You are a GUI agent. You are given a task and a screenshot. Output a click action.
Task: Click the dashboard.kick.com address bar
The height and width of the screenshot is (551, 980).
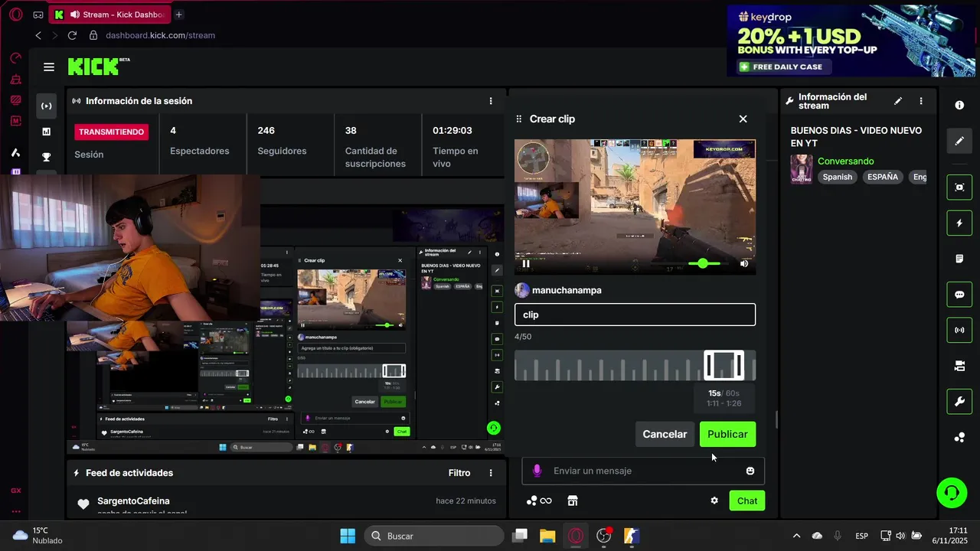coord(160,35)
